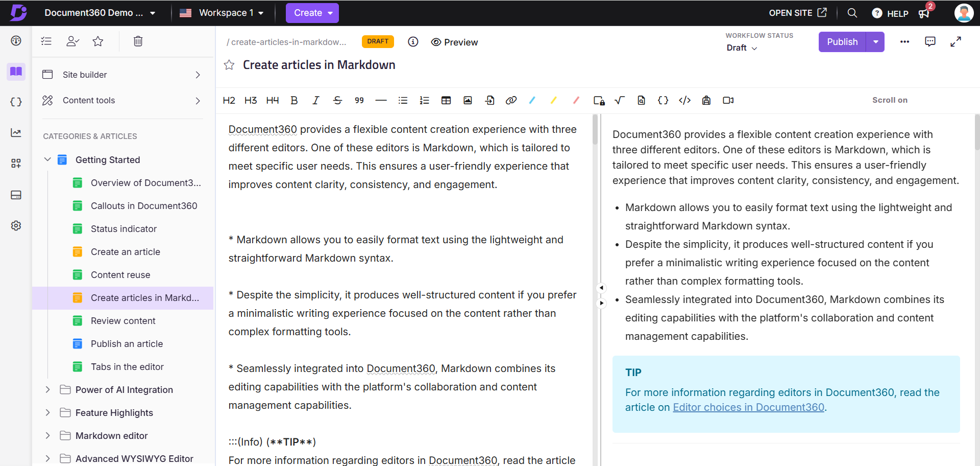
Task: Apply bold formatting
Action: pyautogui.click(x=294, y=100)
